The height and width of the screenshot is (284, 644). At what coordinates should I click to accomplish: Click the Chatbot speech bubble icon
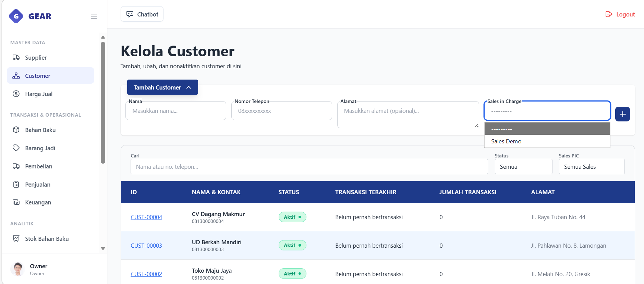click(x=130, y=14)
